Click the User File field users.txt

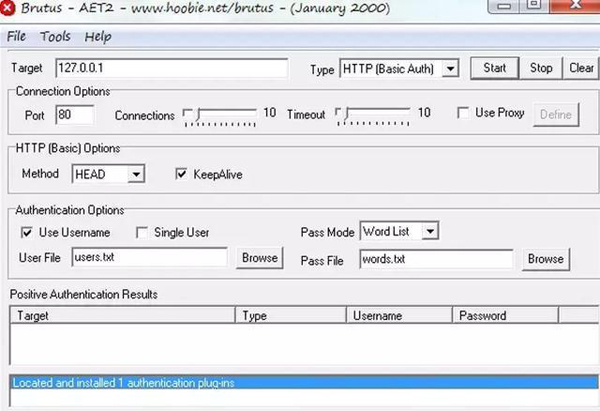tap(150, 257)
